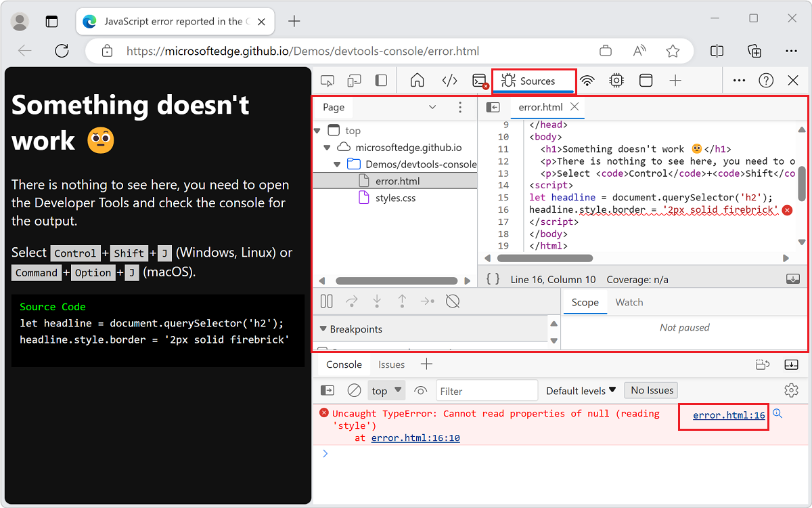Click the Step out of current function icon

402,301
